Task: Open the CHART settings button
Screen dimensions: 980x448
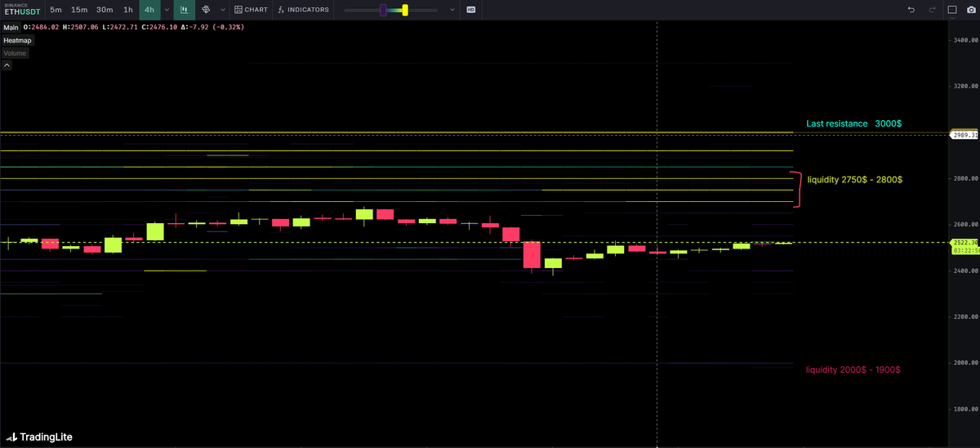Action: coord(251,10)
